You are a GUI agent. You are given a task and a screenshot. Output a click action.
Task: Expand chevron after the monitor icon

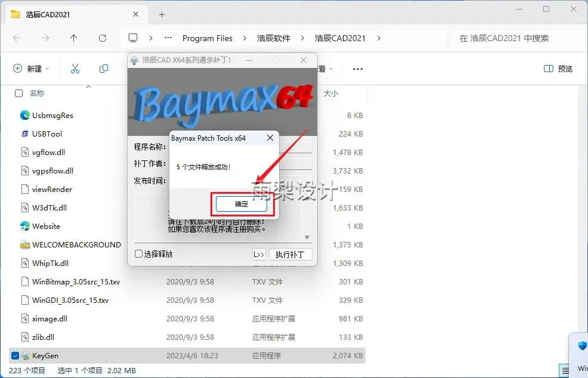tap(151, 38)
